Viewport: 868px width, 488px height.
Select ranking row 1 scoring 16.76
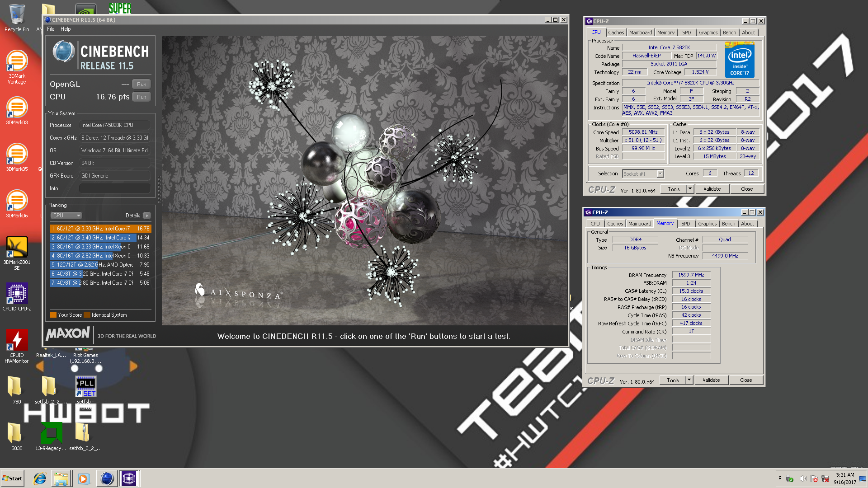click(x=100, y=229)
